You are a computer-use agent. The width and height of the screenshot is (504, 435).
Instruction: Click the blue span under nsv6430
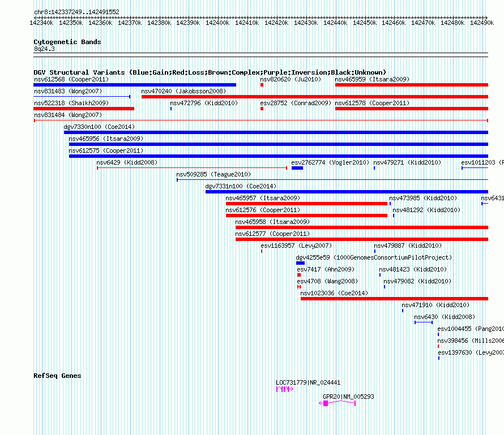click(424, 322)
